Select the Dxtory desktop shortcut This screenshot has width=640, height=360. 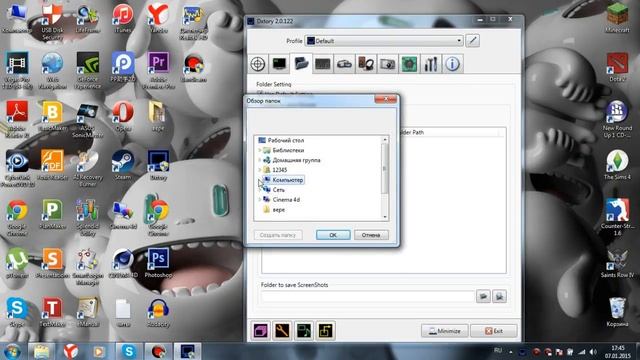pos(158,165)
